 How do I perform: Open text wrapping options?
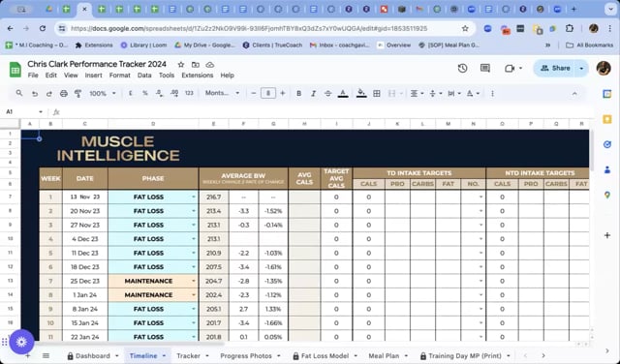pyautogui.click(x=453, y=93)
